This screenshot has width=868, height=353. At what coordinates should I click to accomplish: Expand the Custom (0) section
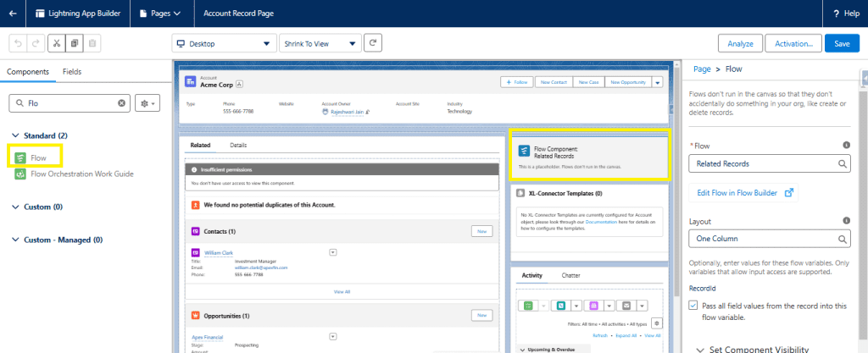point(15,207)
